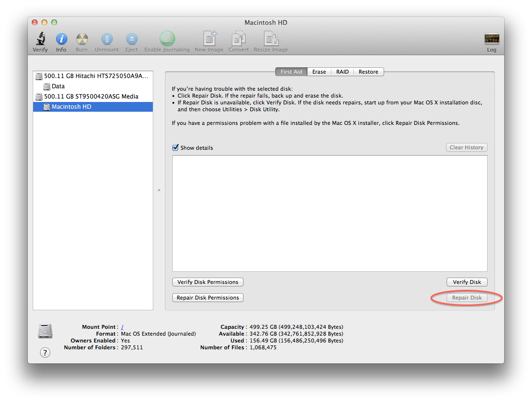
Task: Click the help question mark button
Action: pos(45,352)
